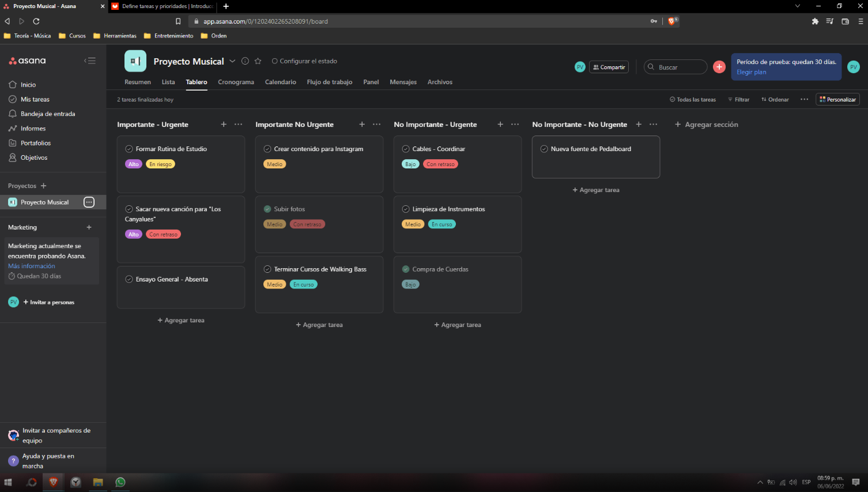Image resolution: width=868 pixels, height=492 pixels.
Task: Open WhatsApp from the Windows taskbar
Action: click(x=120, y=482)
